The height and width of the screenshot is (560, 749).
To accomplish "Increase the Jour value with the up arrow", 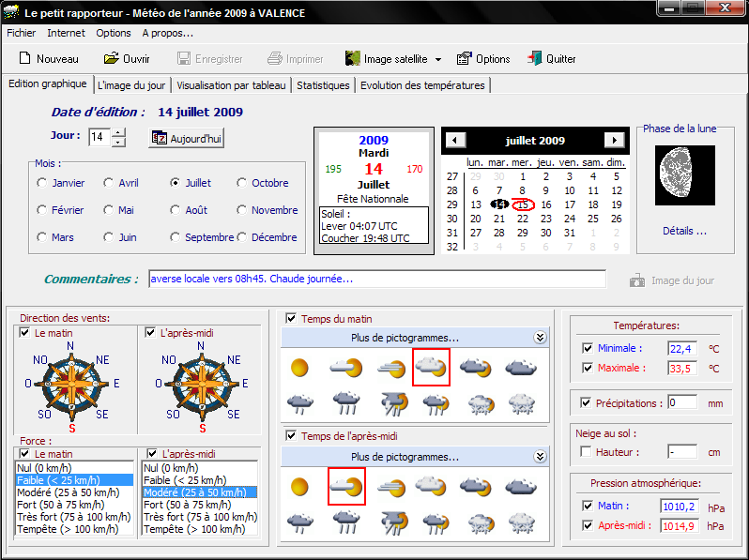I will pos(118,133).
